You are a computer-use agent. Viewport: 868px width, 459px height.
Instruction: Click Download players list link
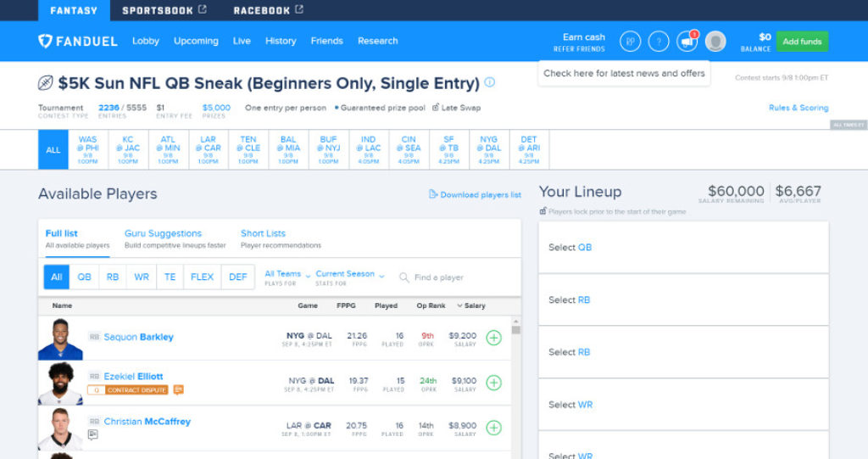click(x=481, y=194)
